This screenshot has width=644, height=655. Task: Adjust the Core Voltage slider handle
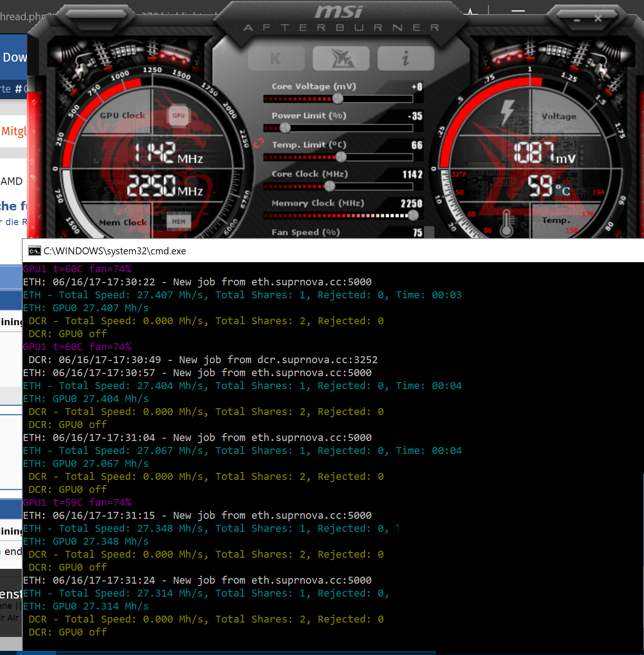click(338, 98)
